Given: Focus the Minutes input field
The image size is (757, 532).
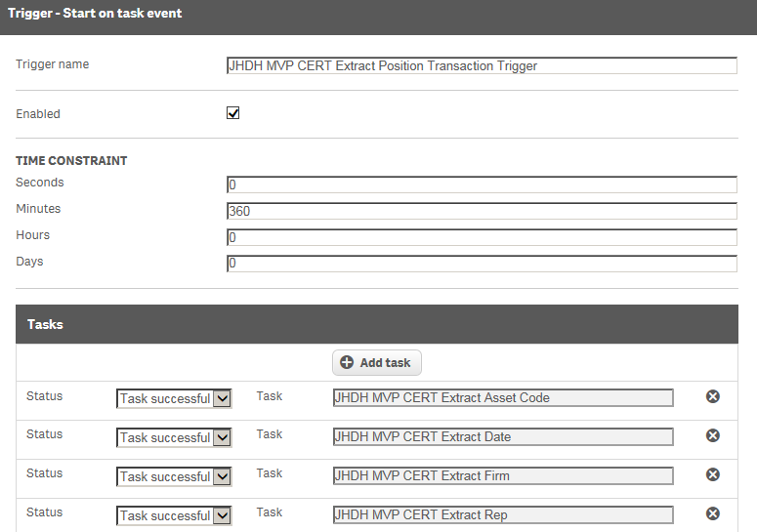Looking at the screenshot, I should (482, 211).
